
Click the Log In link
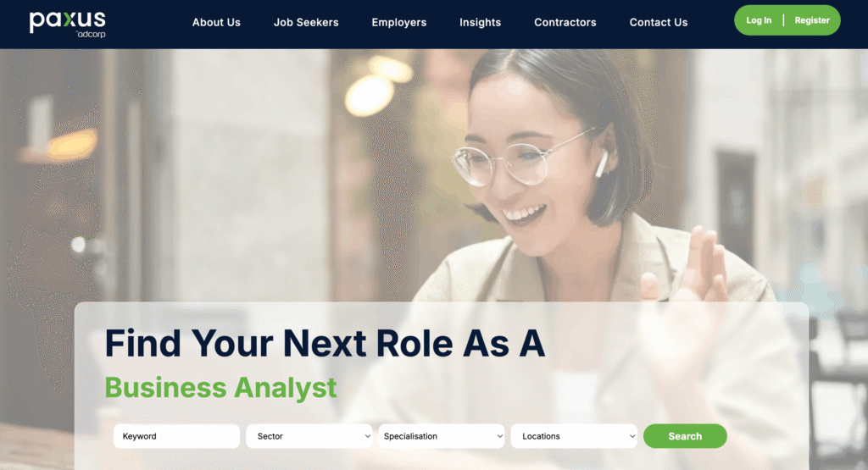(759, 20)
